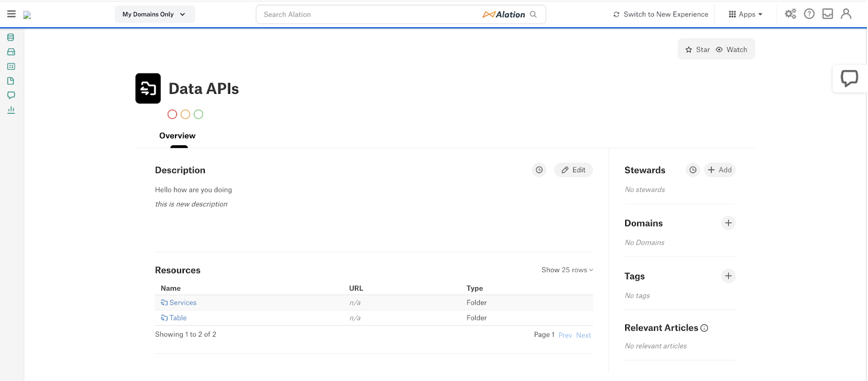Viewport: 868px width, 381px height.
Task: Switch to New Experience
Action: (x=660, y=15)
